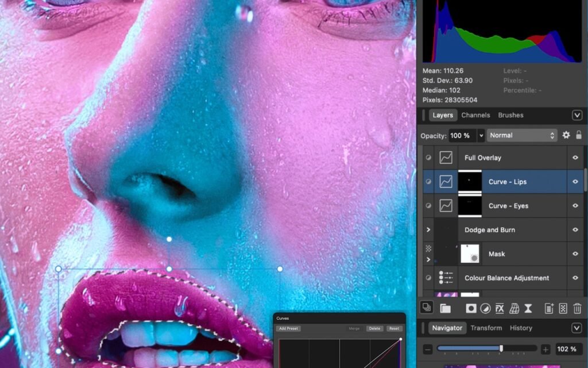Image resolution: width=588 pixels, height=368 pixels.
Task: Click the rotation handle above lips selection
Action: pos(169,239)
